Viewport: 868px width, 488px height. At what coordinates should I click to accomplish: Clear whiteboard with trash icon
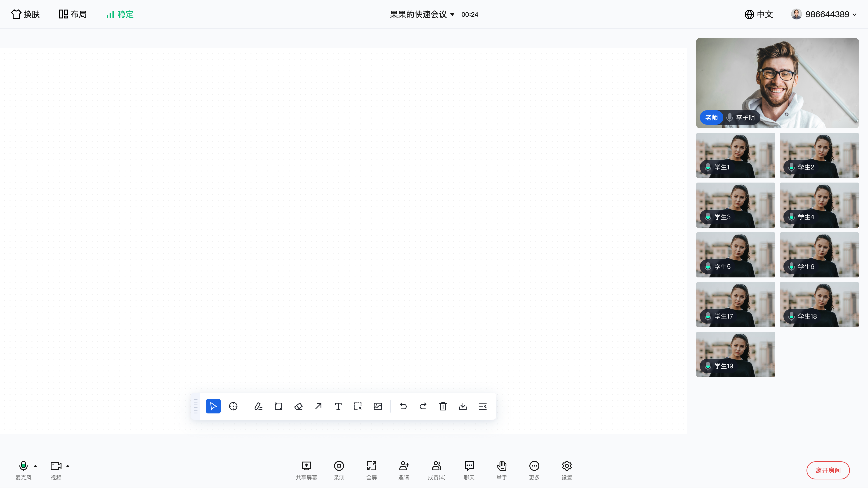point(443,406)
